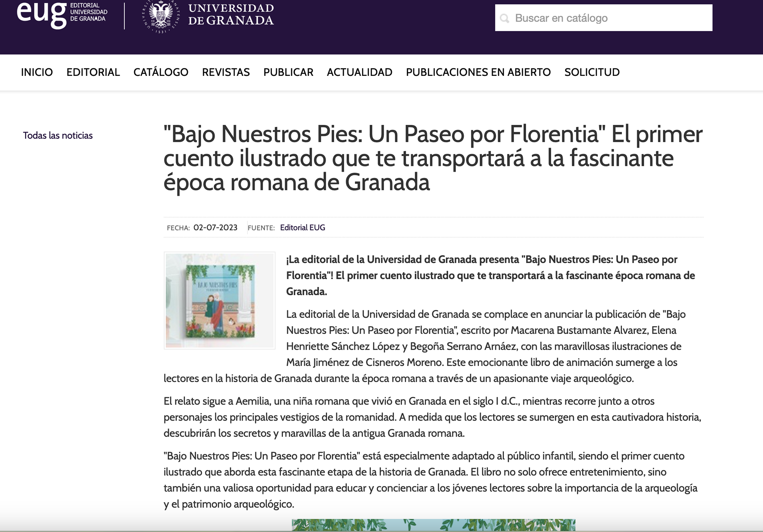Image resolution: width=763 pixels, height=532 pixels.
Task: Click the bold intro paragraph
Action: [x=491, y=275]
